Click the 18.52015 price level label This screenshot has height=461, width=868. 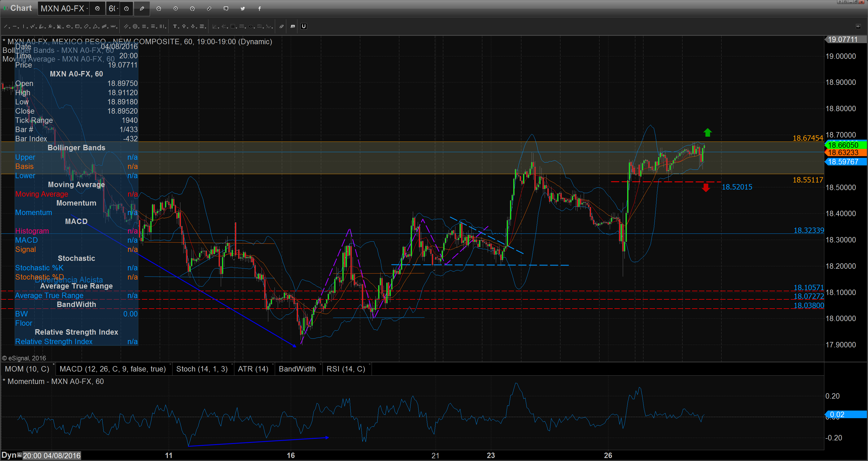[x=737, y=187]
